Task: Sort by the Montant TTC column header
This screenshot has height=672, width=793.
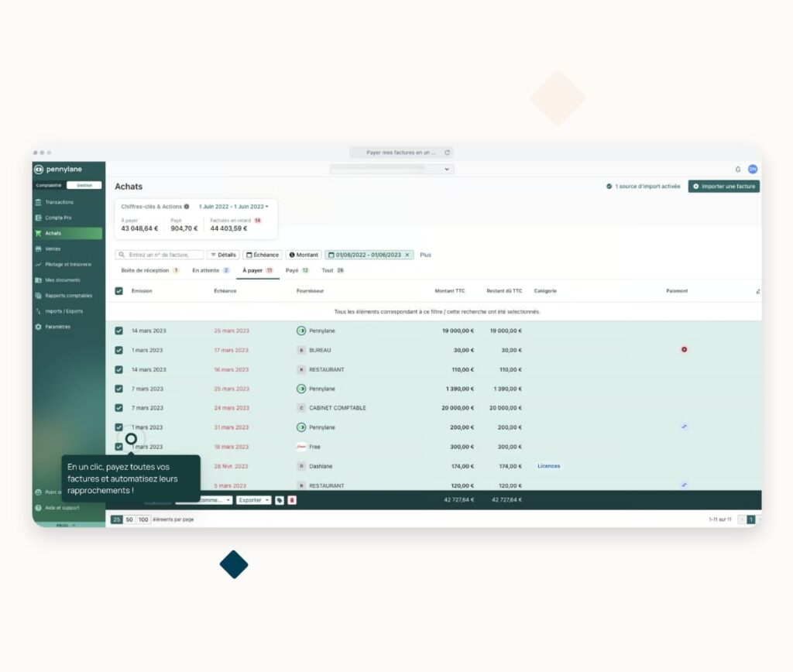Action: click(x=450, y=291)
